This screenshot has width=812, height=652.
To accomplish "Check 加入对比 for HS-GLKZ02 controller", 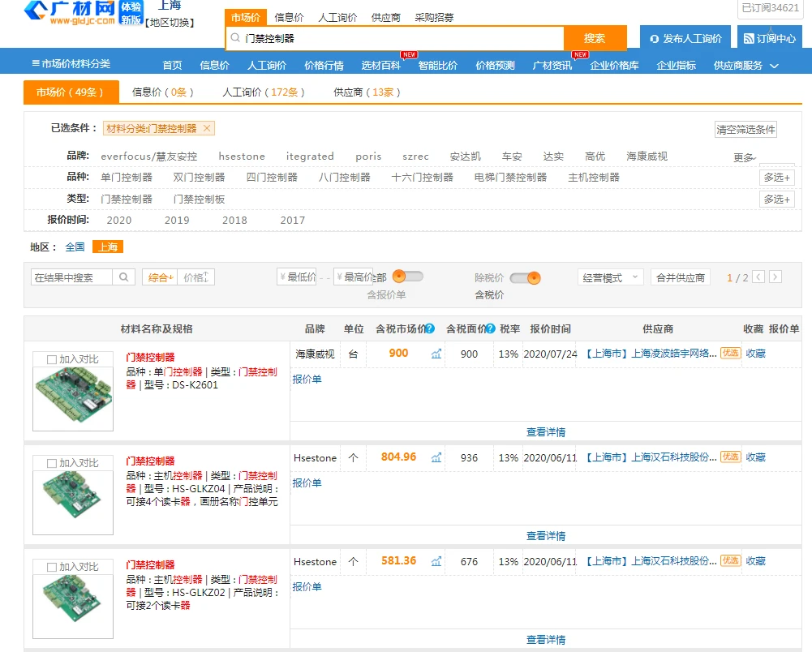I will (x=52, y=567).
